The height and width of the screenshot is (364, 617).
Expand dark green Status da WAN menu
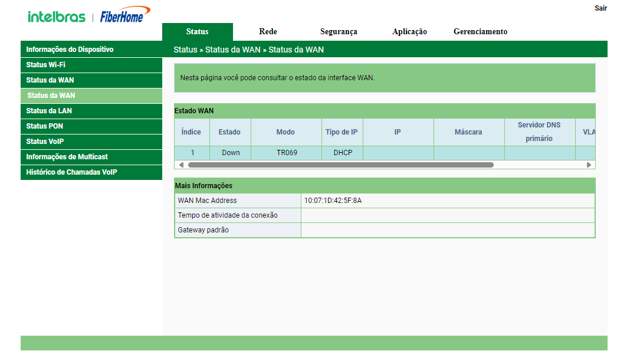[91, 80]
